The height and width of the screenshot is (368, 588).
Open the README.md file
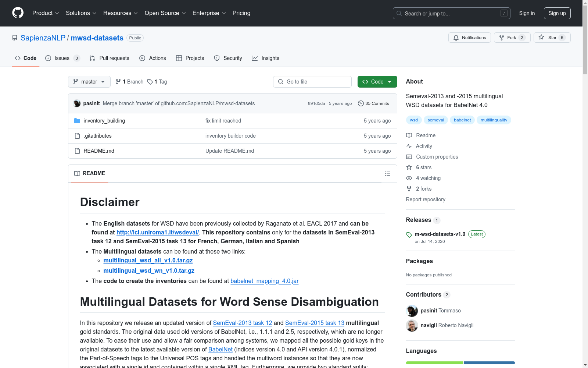click(99, 151)
